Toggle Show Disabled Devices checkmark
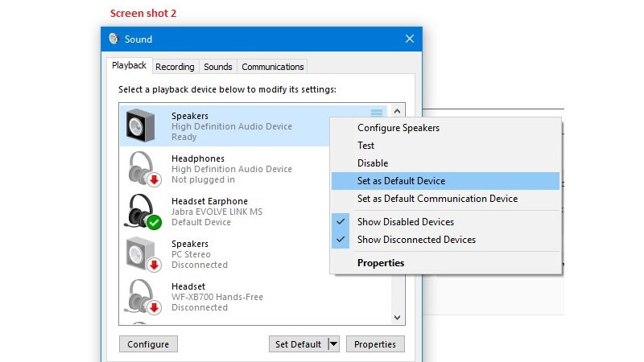 coord(341,222)
